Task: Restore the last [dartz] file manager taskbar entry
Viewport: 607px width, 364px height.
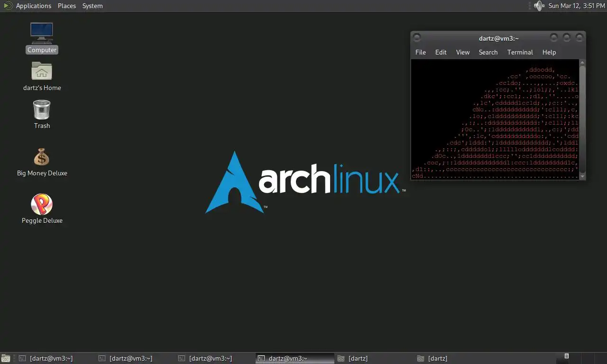Action: click(x=454, y=358)
